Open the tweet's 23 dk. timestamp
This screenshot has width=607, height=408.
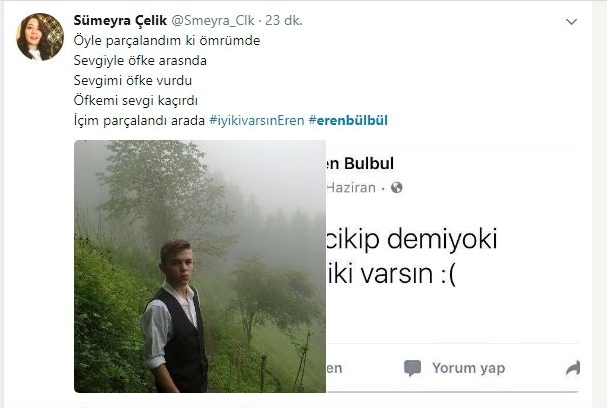tap(283, 21)
